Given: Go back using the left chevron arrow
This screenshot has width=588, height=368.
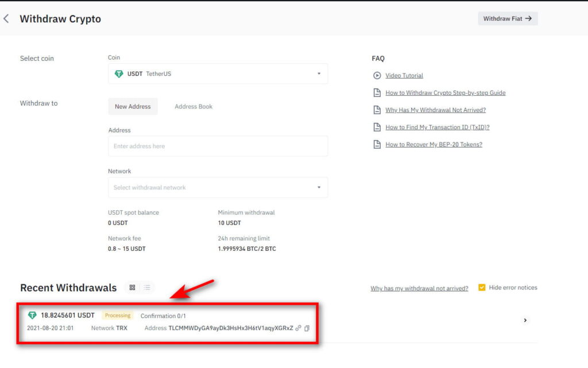Looking at the screenshot, I should (6, 19).
